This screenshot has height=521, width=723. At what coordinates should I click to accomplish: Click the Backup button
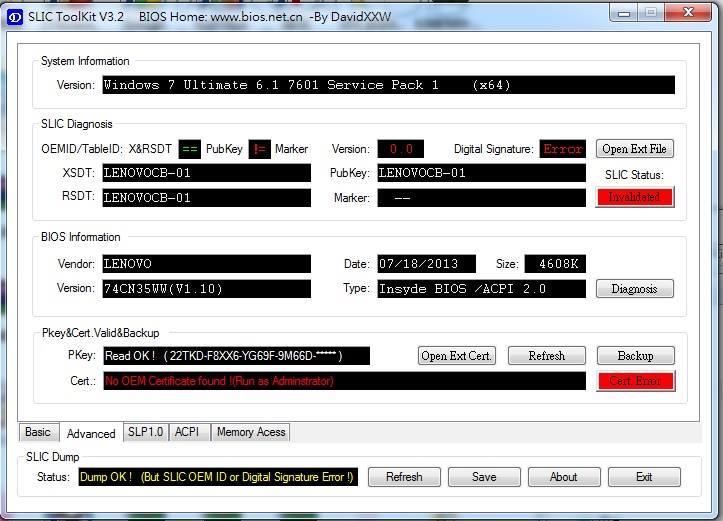(x=635, y=356)
